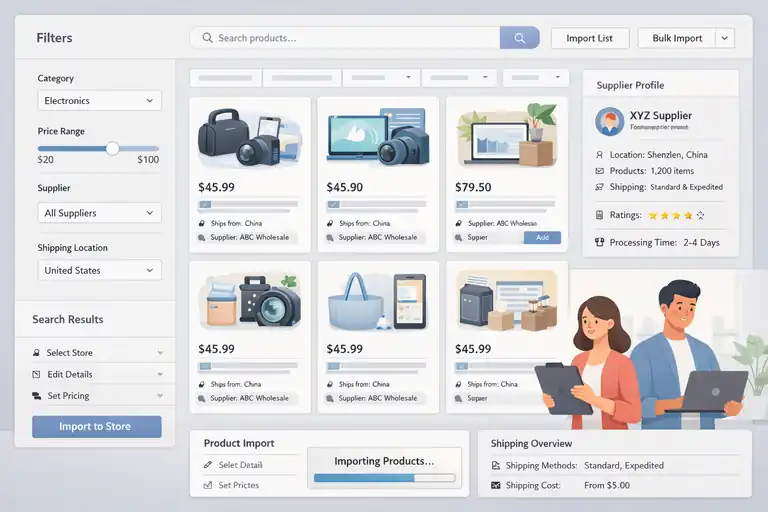Click the Add button on the $79.50 card
Screen dimensions: 768x512
[542, 238]
